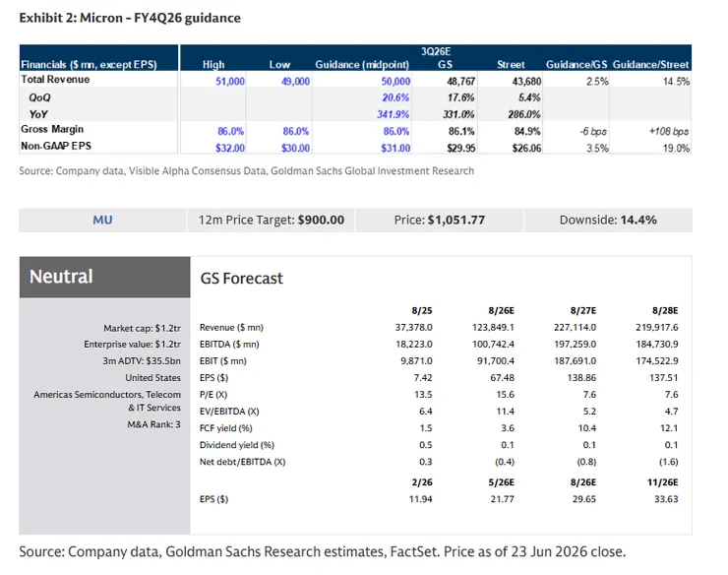Select the guidance midpoint revenue 50,000
This screenshot has height=575, width=728.
click(x=395, y=82)
